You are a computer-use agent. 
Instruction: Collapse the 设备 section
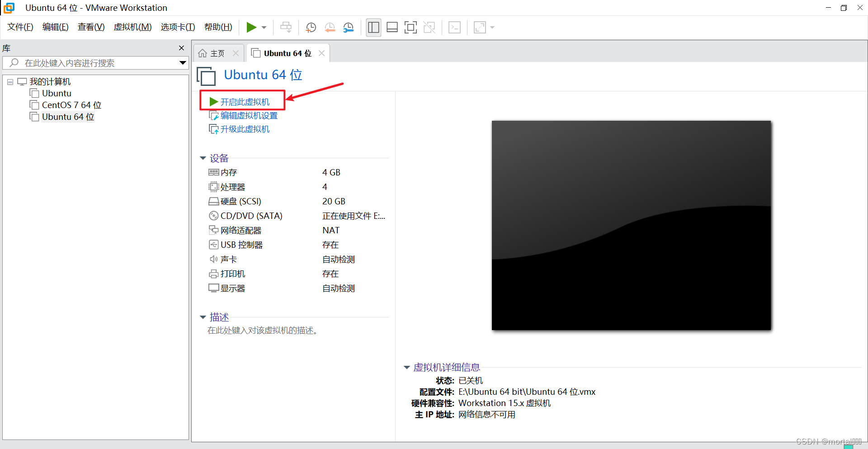coord(203,158)
